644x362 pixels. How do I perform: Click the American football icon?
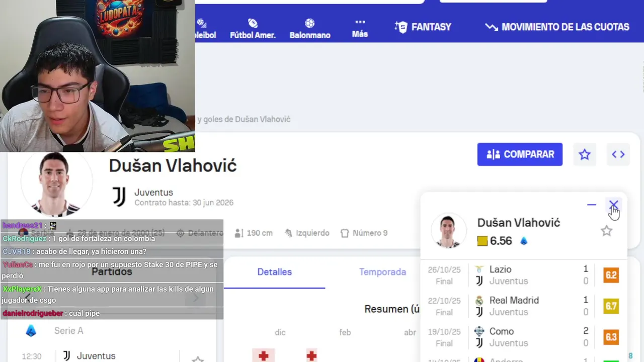[253, 23]
